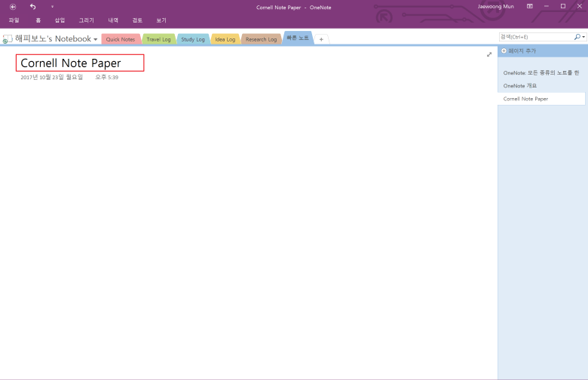The image size is (588, 380).
Task: Open the ribbon display options icon
Action: tap(529, 6)
